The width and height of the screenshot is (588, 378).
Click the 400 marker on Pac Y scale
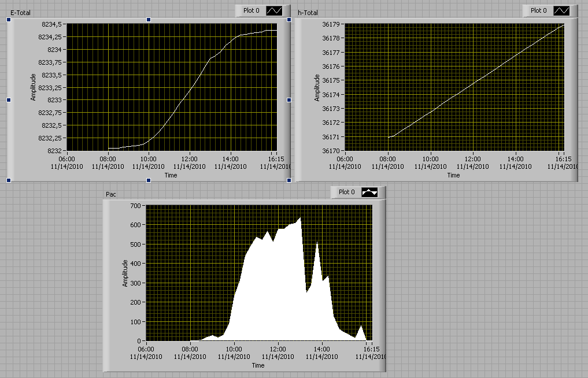point(135,264)
